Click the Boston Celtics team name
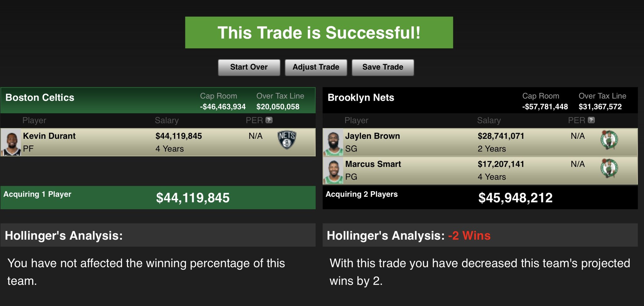Image resolution: width=644 pixels, height=306 pixels. (40, 97)
